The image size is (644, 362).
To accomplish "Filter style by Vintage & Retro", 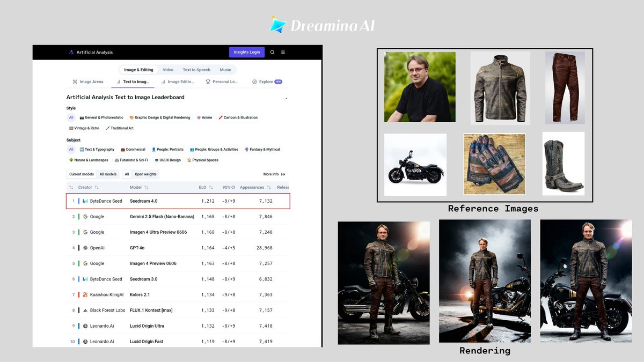I will (x=84, y=128).
